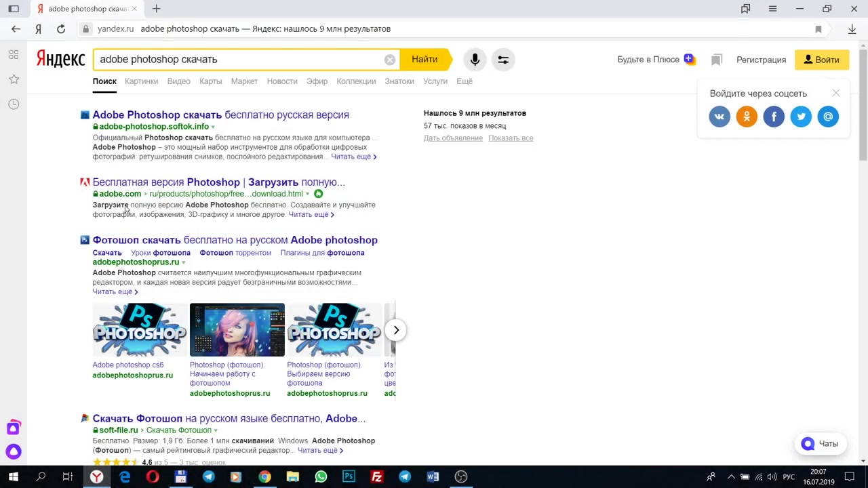Click the Yandex logo
868x488 pixels.
tap(60, 59)
